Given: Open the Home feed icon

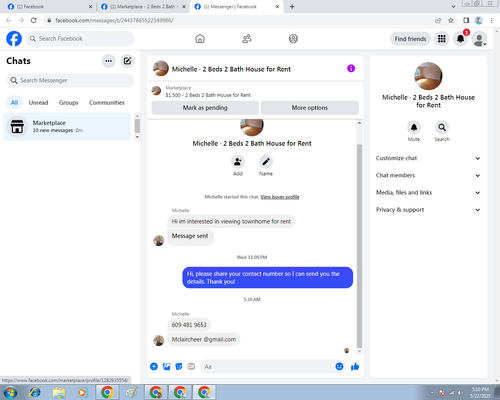Looking at the screenshot, I should [200, 39].
